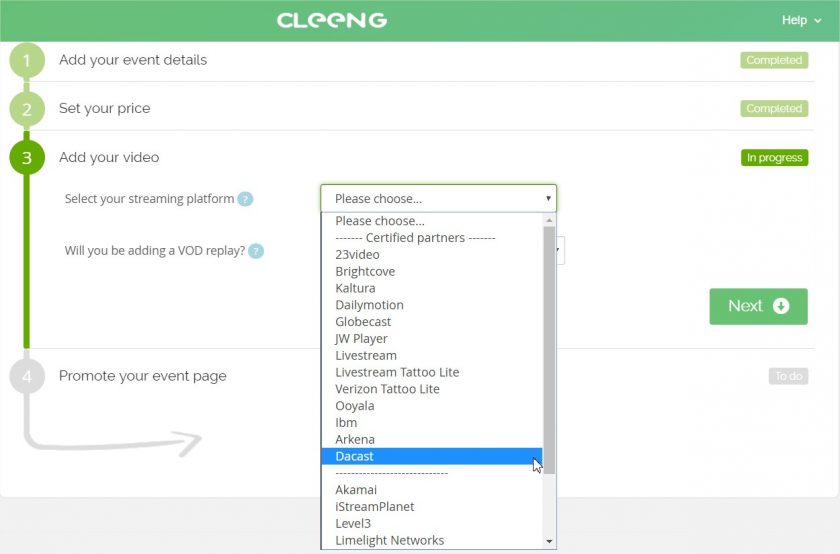Image resolution: width=840 pixels, height=554 pixels.
Task: Select Livestream Tattoo Lite option
Action: pos(432,372)
